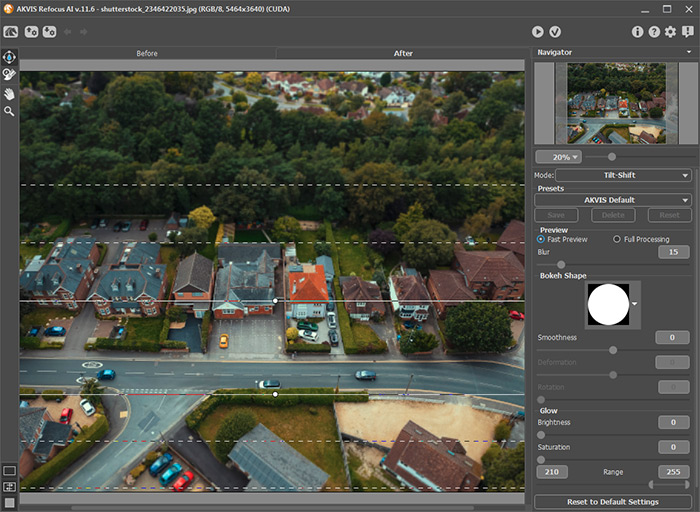The width and height of the screenshot is (700, 512).
Task: Click the Range minimum field 210
Action: (x=552, y=472)
